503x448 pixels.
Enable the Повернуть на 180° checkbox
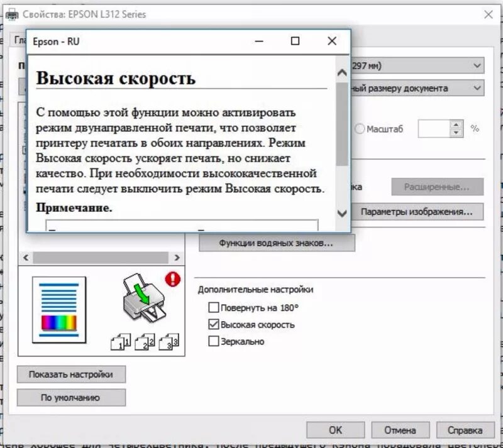pos(214,307)
